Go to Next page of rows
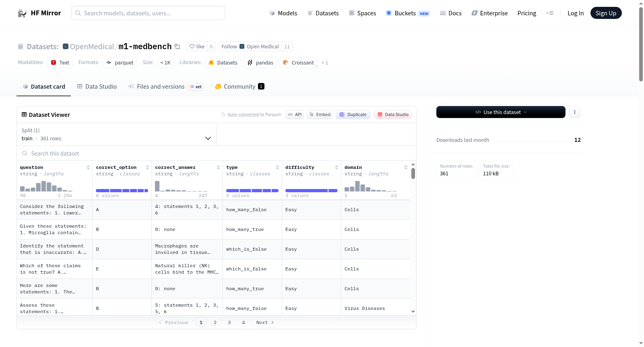This screenshot has height=347, width=644. click(x=265, y=322)
